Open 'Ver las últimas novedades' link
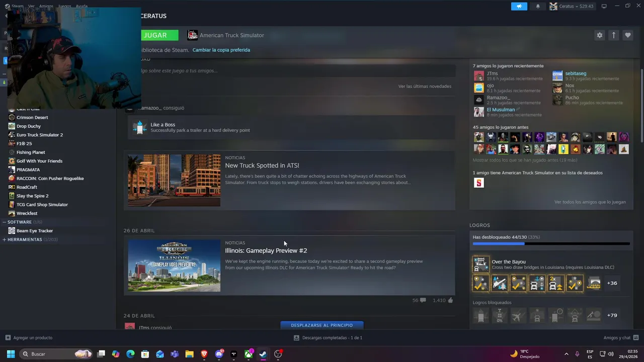Image resolution: width=644 pixels, height=362 pixels. 425,86
